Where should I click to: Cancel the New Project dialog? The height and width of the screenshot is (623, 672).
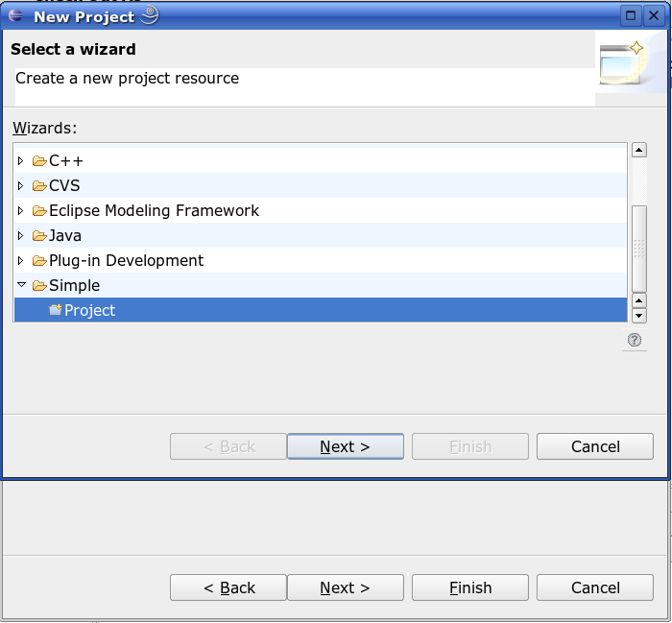tap(595, 446)
